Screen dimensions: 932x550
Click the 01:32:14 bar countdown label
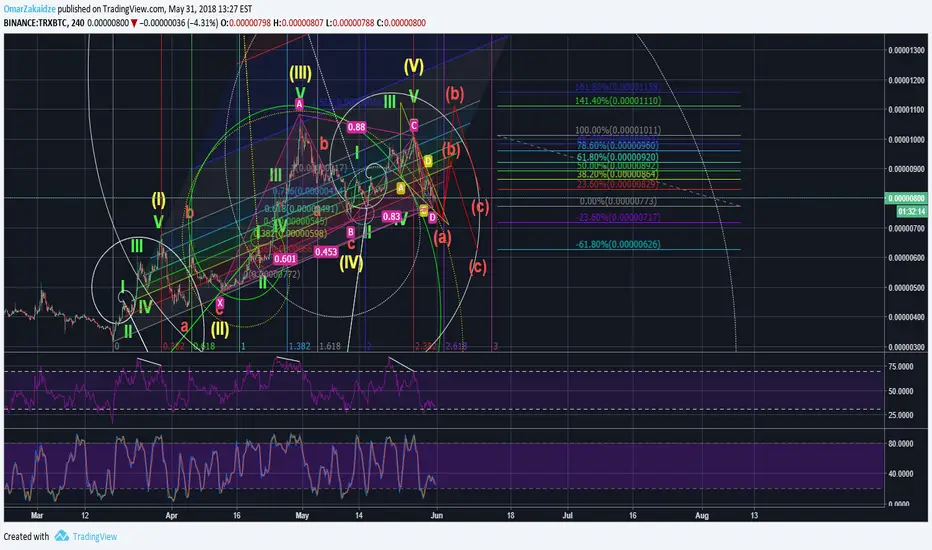coord(912,211)
